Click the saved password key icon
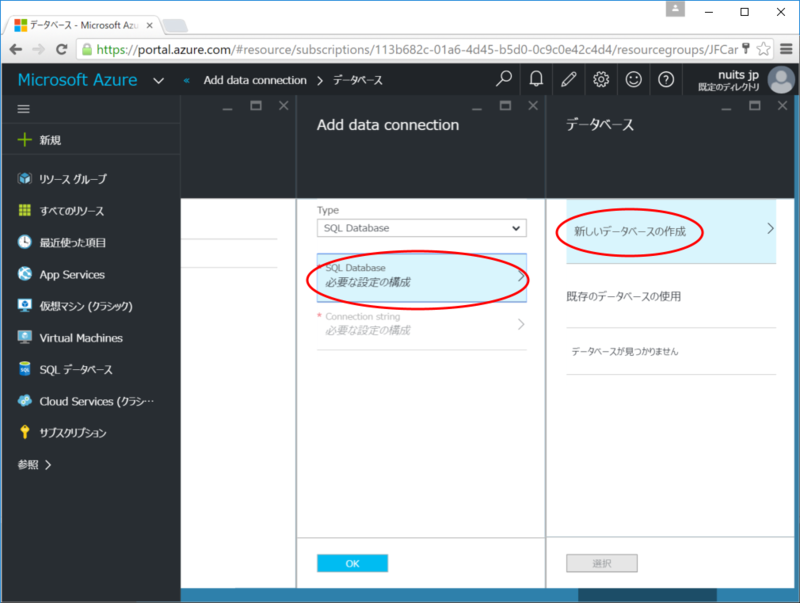 pyautogui.click(x=746, y=49)
